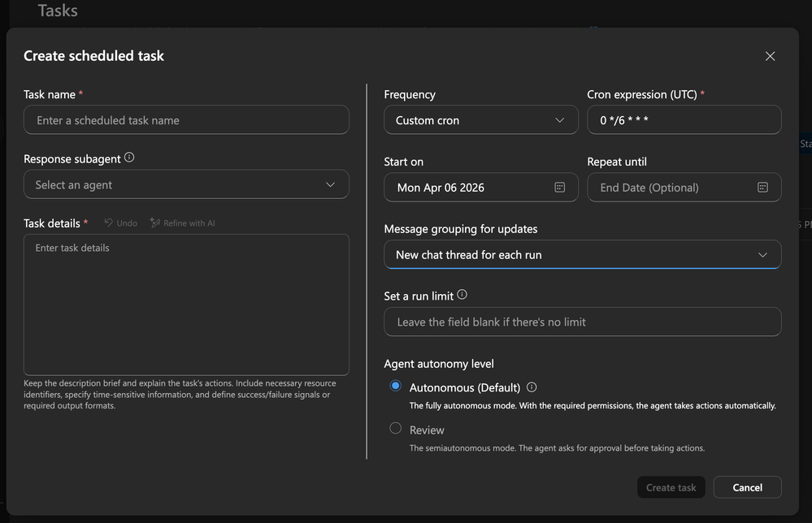Click the Autonomous mode info icon
This screenshot has width=812, height=523.
(532, 387)
